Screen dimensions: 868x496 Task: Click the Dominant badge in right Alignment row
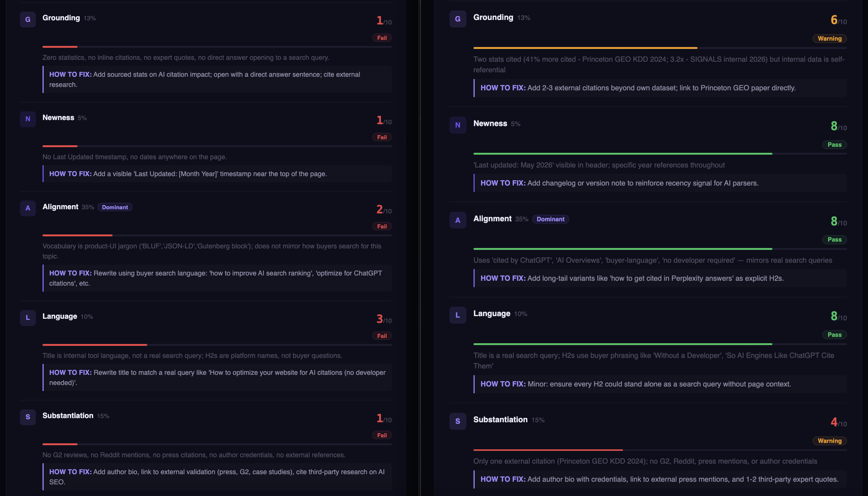point(551,219)
